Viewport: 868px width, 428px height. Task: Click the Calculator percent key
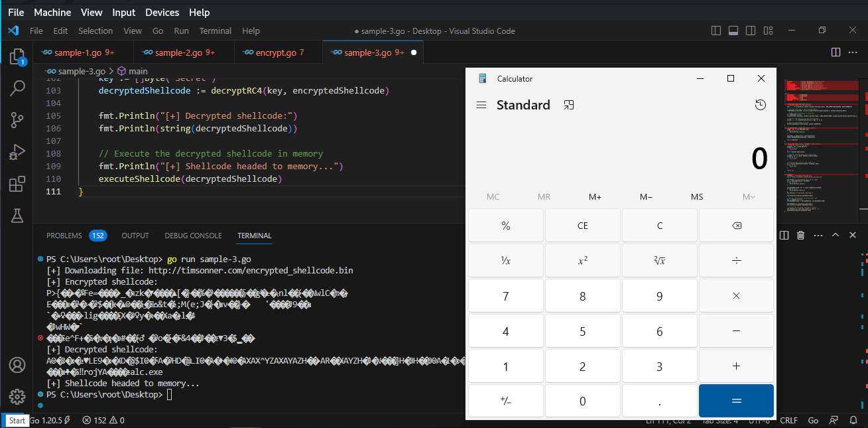point(506,226)
